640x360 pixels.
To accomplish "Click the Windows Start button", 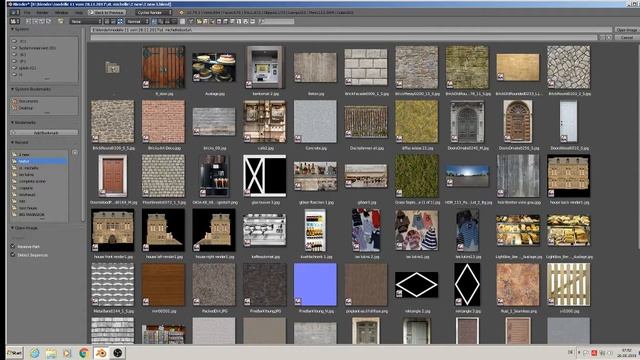I will (14, 353).
